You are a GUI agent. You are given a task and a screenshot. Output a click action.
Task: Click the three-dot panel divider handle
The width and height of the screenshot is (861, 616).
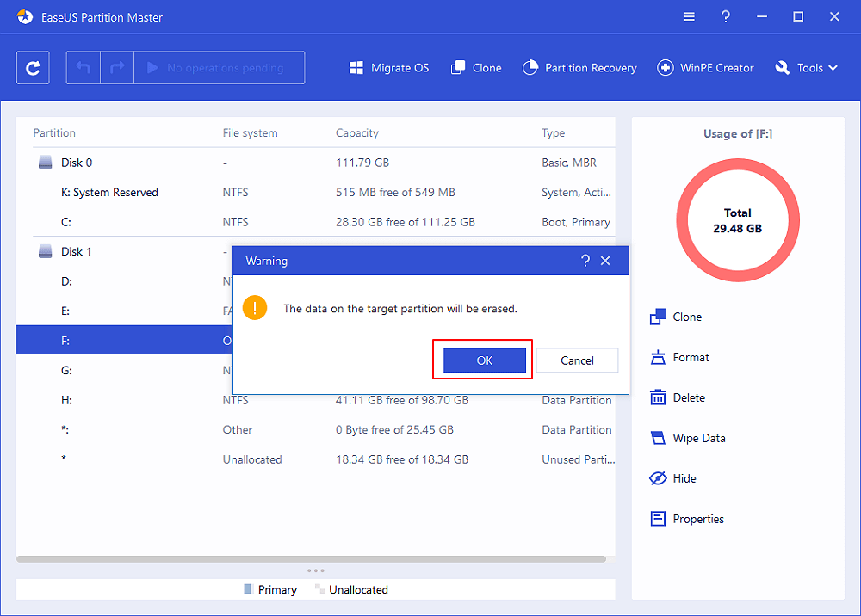(x=316, y=571)
